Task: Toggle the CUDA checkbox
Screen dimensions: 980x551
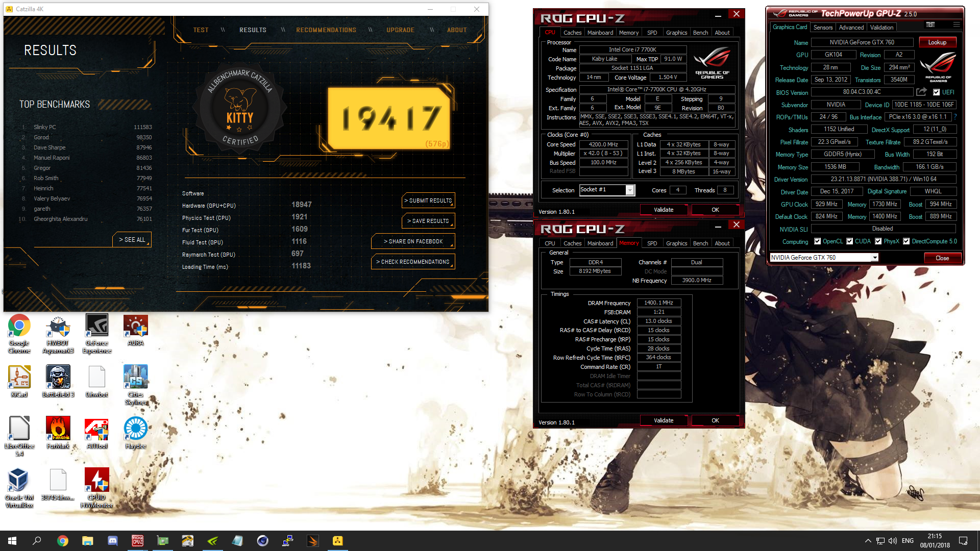Action: pyautogui.click(x=850, y=241)
